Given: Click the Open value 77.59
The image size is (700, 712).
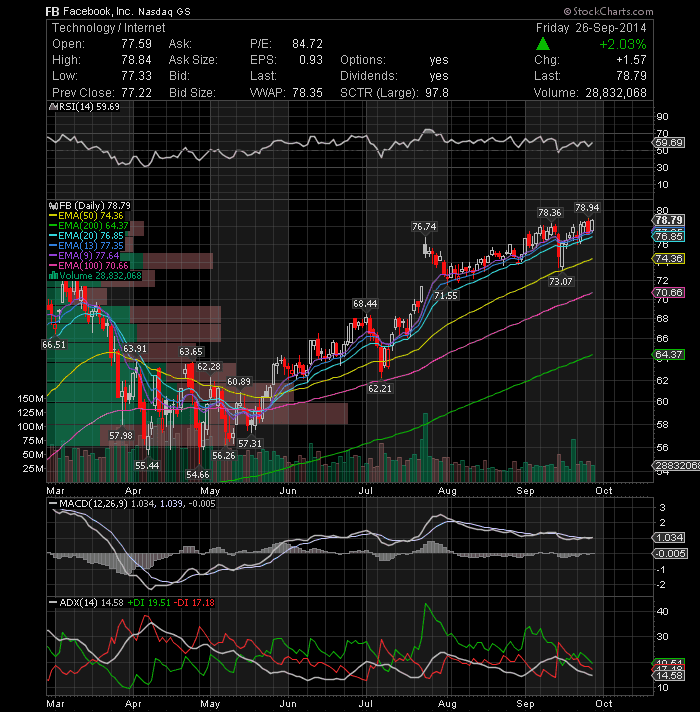Looking at the screenshot, I should [136, 44].
